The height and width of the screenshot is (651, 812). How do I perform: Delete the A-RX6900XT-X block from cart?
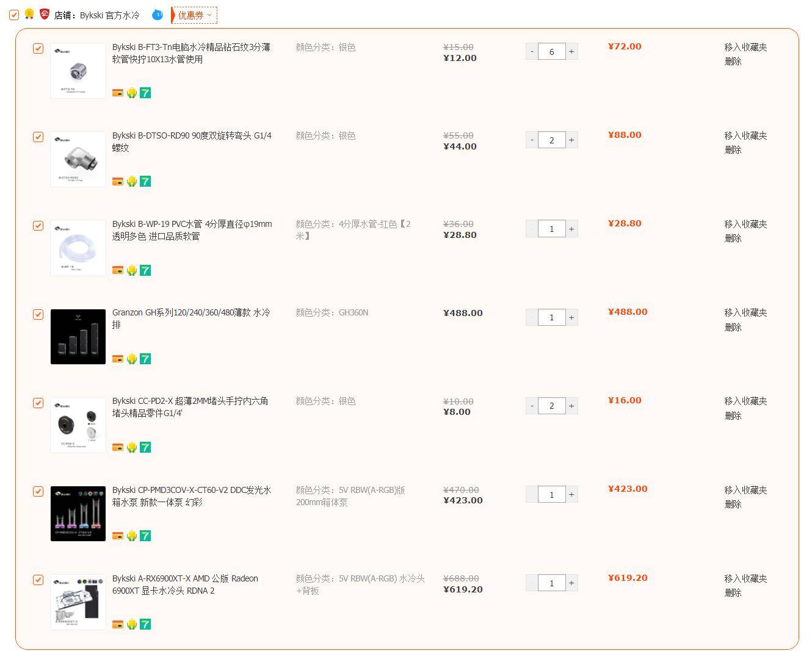733,592
